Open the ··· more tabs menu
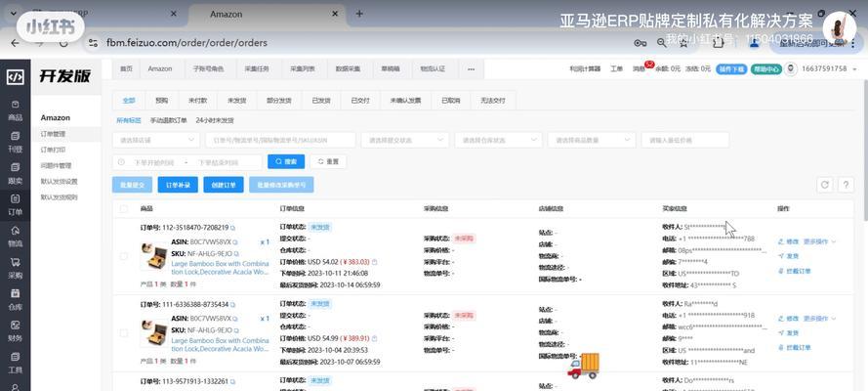Image resolution: width=868 pixels, height=391 pixels. click(x=471, y=69)
